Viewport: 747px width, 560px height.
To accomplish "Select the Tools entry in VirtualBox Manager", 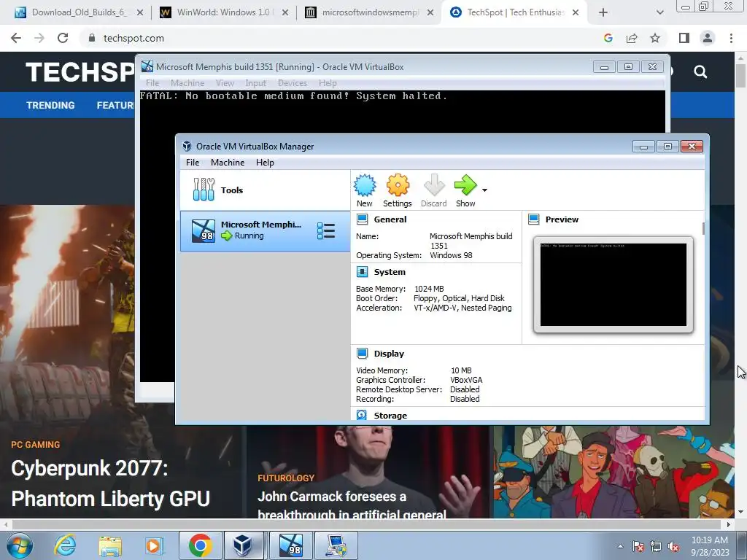I will pos(265,190).
